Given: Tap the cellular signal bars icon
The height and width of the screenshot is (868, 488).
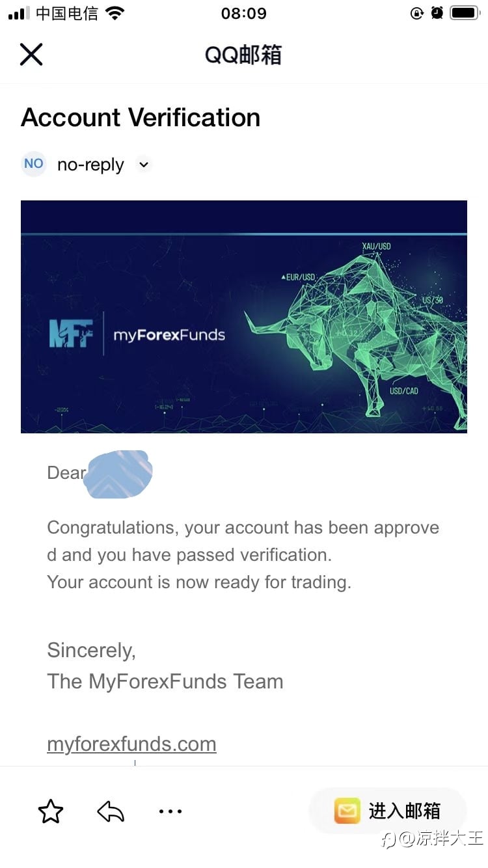Looking at the screenshot, I should coord(19,13).
